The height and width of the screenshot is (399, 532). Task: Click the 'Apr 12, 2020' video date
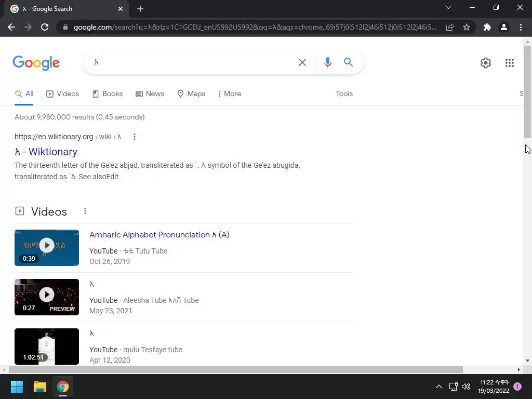[110, 360]
